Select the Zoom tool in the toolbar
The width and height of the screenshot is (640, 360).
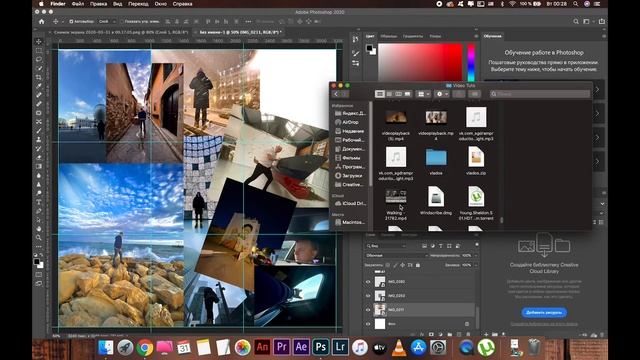[x=39, y=238]
